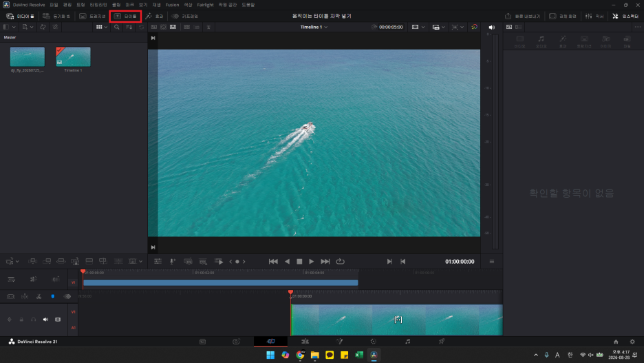Open the Fairlight menu in menu bar
This screenshot has width=644, height=363.
205,5
